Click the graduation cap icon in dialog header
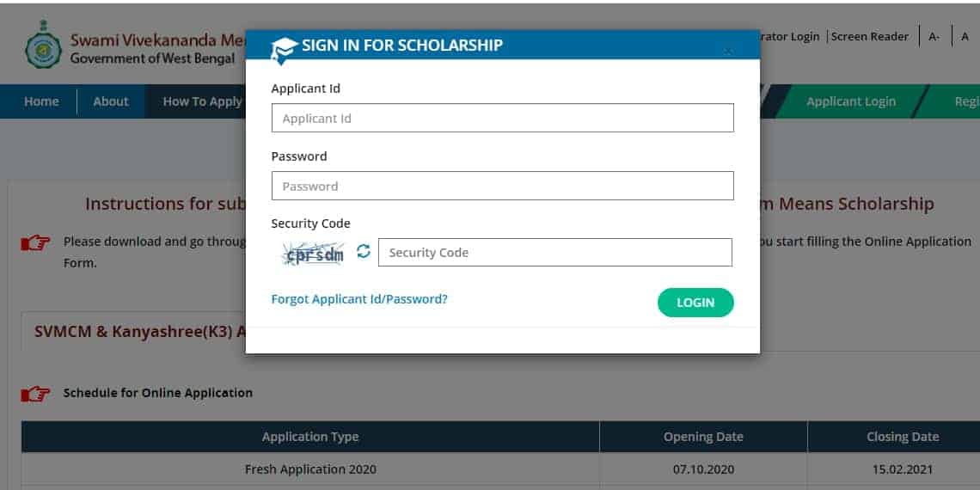 pyautogui.click(x=284, y=50)
